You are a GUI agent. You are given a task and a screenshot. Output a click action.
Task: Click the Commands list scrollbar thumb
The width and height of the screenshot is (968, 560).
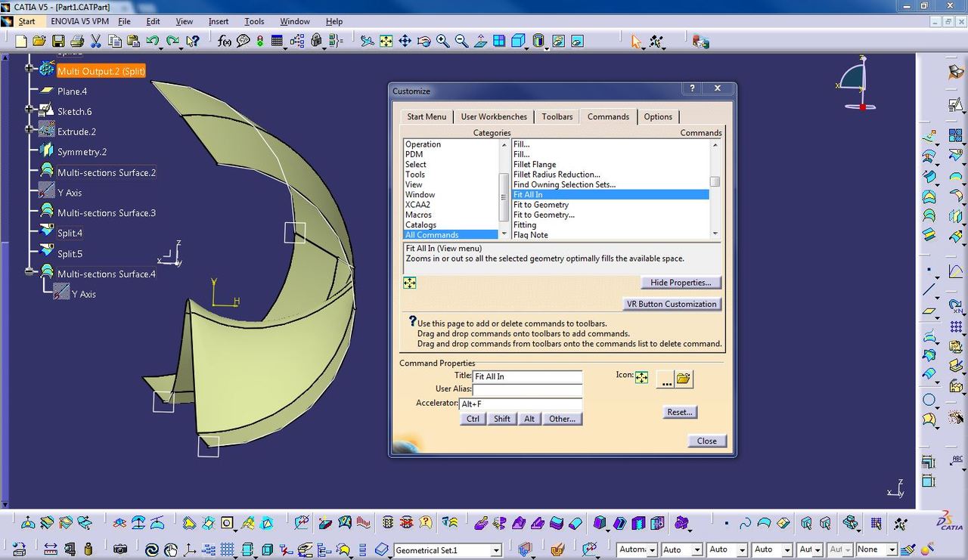(x=715, y=181)
